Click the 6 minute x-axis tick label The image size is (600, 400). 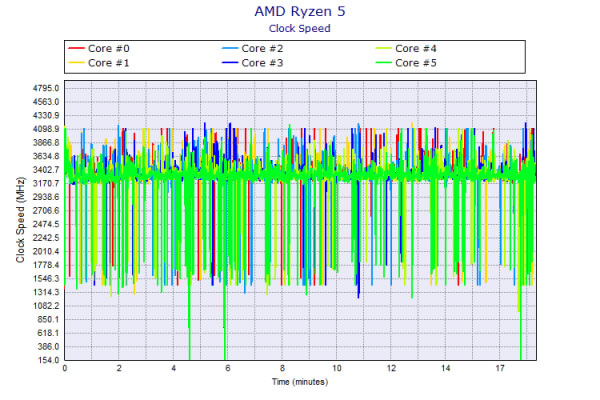point(228,368)
